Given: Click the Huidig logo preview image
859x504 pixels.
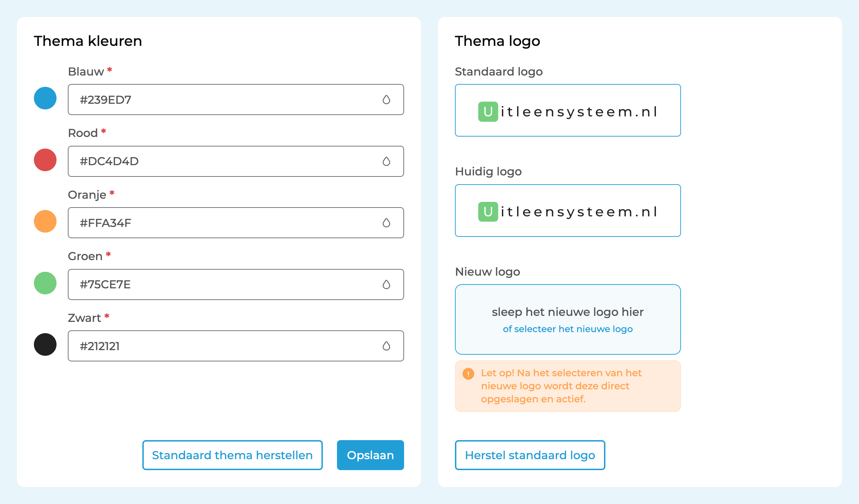Looking at the screenshot, I should 568,210.
